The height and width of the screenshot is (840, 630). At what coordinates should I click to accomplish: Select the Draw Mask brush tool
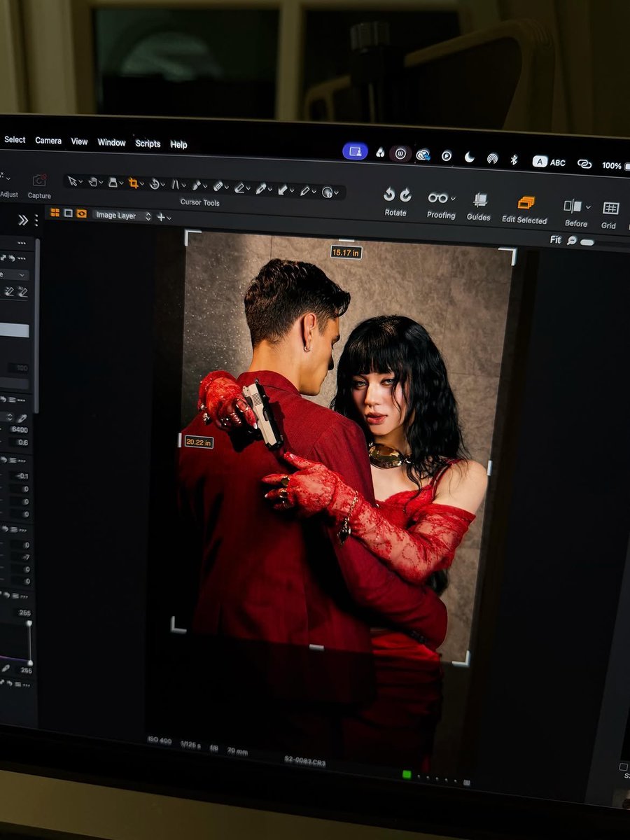pos(197,185)
